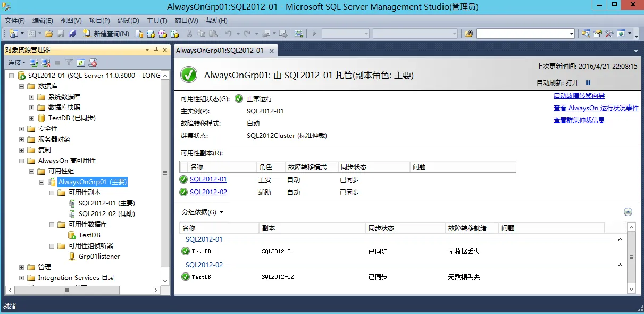Click the Save icon in toolbar
The height and width of the screenshot is (314, 644).
61,34
